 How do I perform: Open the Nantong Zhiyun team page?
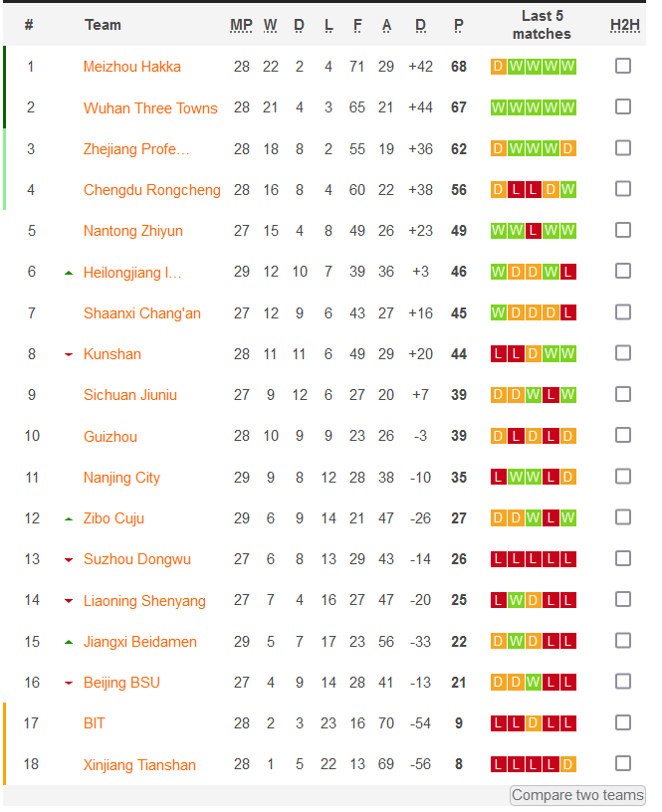coord(132,231)
